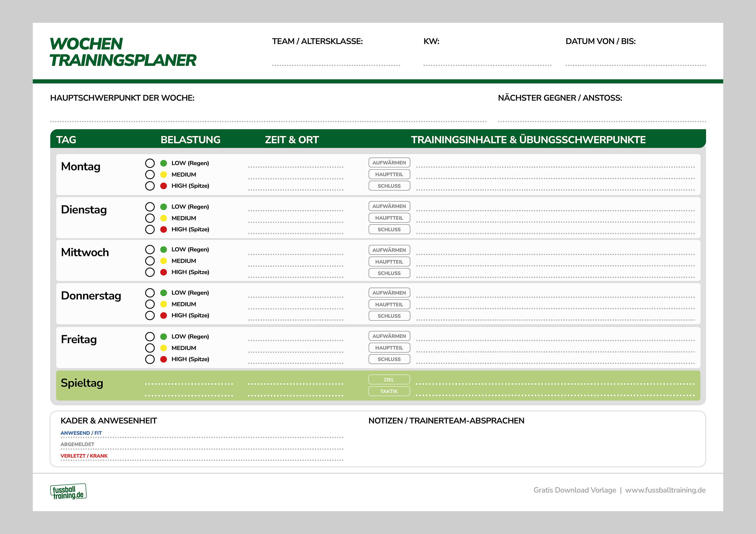
Task: Click the Donnerstag day label
Action: pyautogui.click(x=91, y=296)
